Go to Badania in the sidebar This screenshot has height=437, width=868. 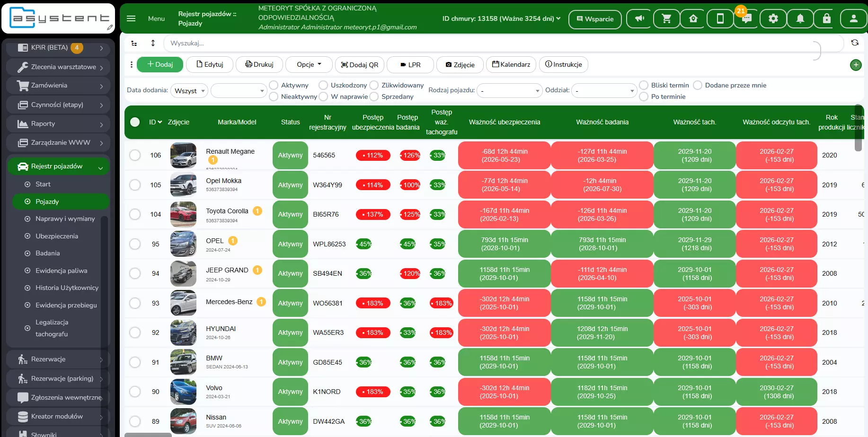coord(47,253)
